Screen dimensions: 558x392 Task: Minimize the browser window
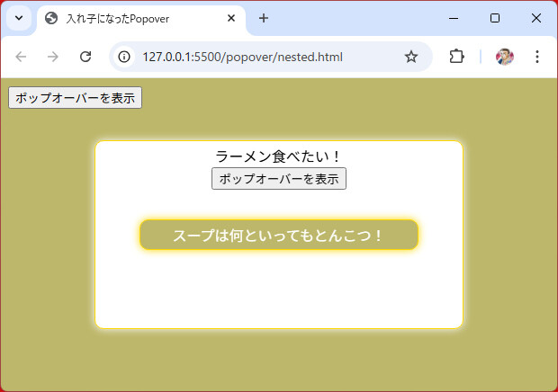pos(453,18)
